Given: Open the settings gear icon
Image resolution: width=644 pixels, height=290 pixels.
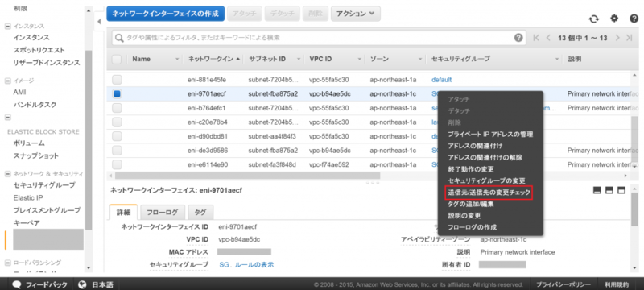Looking at the screenshot, I should tap(614, 19).
